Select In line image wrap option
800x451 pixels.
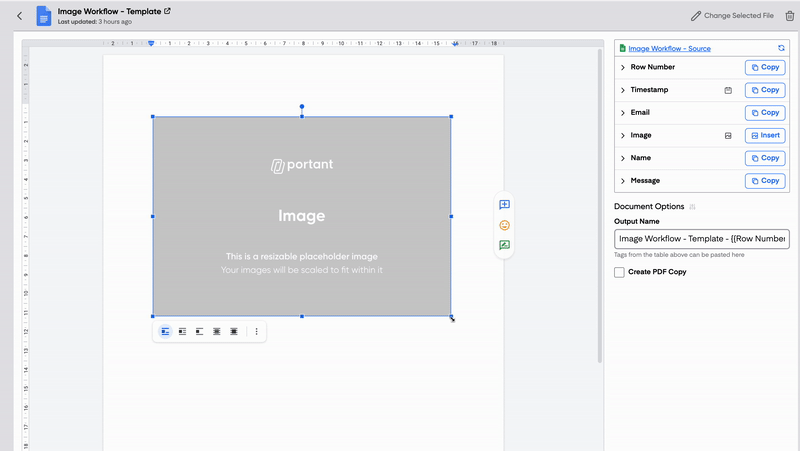tap(165, 332)
